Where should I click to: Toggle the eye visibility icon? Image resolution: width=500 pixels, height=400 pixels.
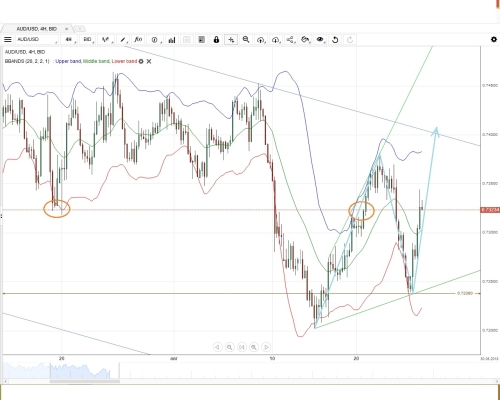320,40
